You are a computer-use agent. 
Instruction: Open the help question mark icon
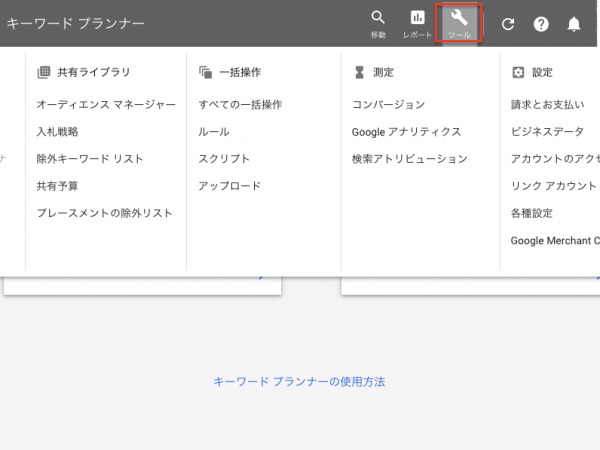pos(541,24)
